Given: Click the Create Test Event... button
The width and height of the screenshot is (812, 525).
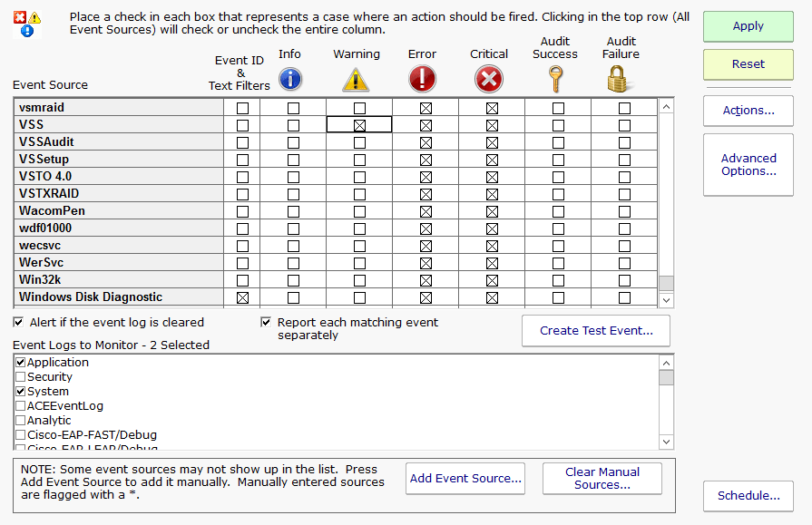Looking at the screenshot, I should tap(595, 331).
